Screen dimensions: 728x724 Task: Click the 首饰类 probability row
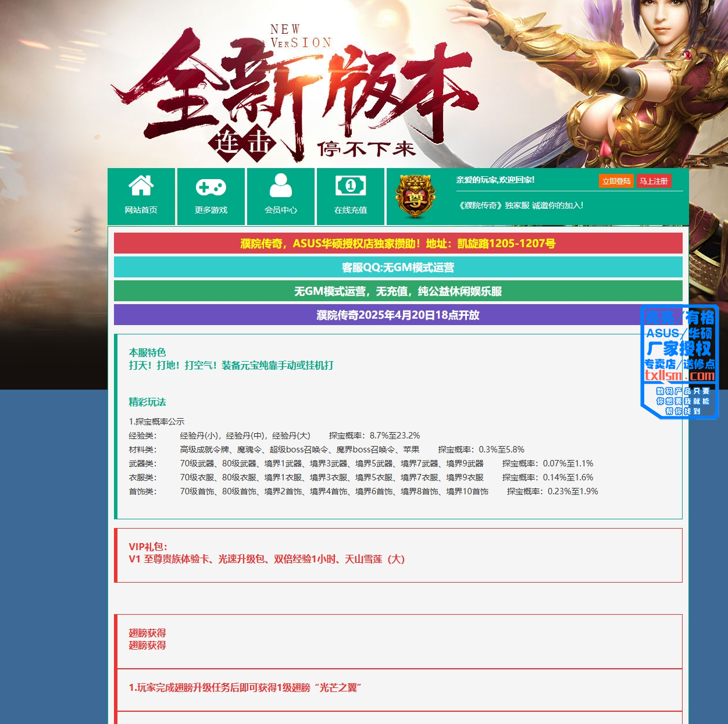coord(363,491)
